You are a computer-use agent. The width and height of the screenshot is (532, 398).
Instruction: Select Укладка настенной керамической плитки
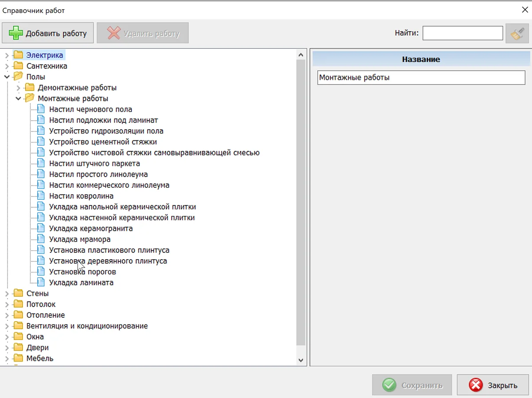pyautogui.click(x=122, y=217)
